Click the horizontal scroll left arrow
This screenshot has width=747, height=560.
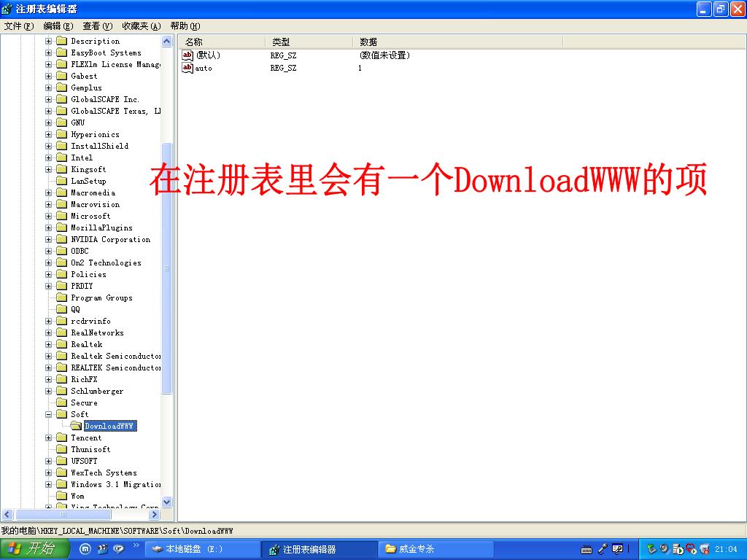pos(7,515)
